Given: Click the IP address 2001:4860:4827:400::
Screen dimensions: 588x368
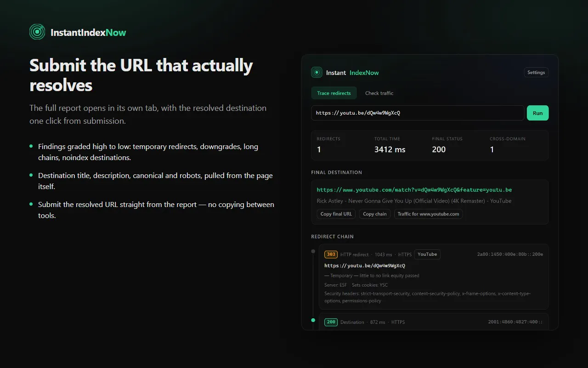Looking at the screenshot, I should 515,322.
